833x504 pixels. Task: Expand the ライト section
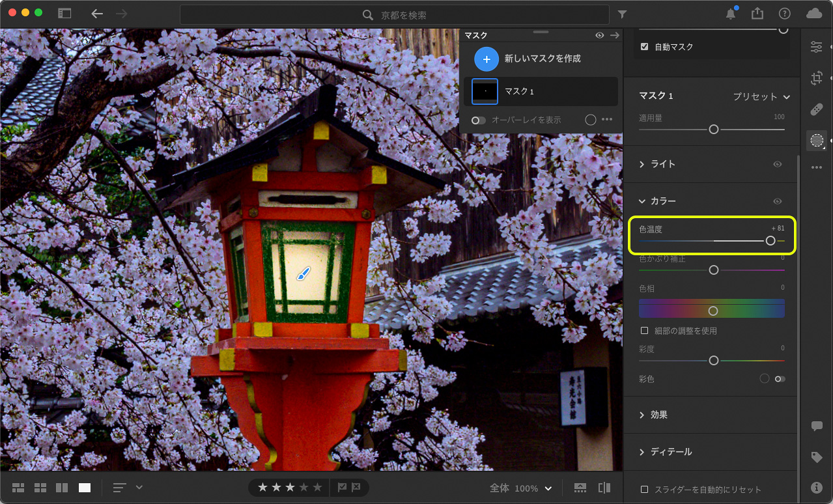(x=663, y=164)
